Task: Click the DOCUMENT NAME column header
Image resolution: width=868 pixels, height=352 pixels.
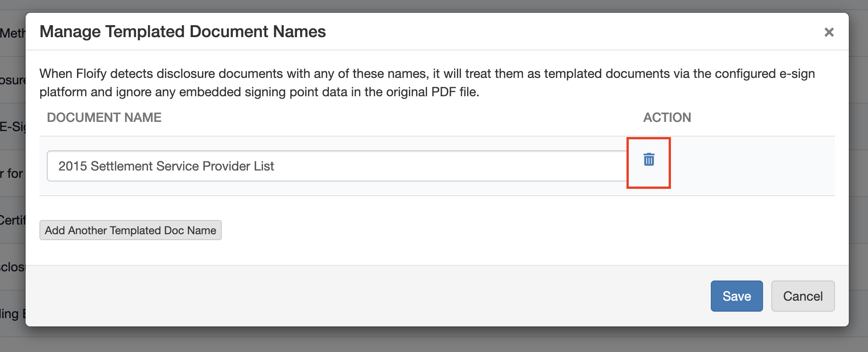Action: tap(104, 118)
